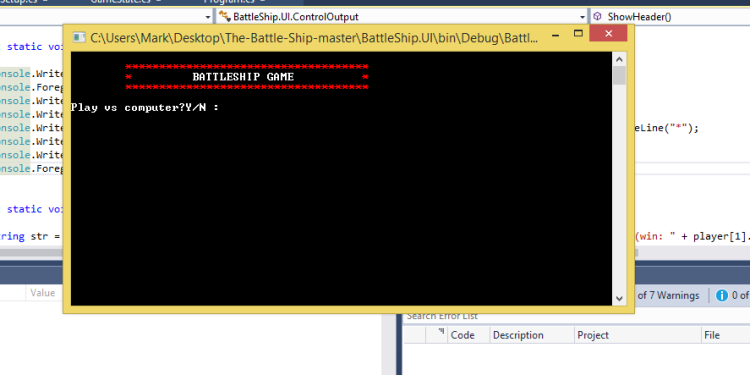Click the small filter column icon left of Code
The height and width of the screenshot is (375, 750).
441,331
